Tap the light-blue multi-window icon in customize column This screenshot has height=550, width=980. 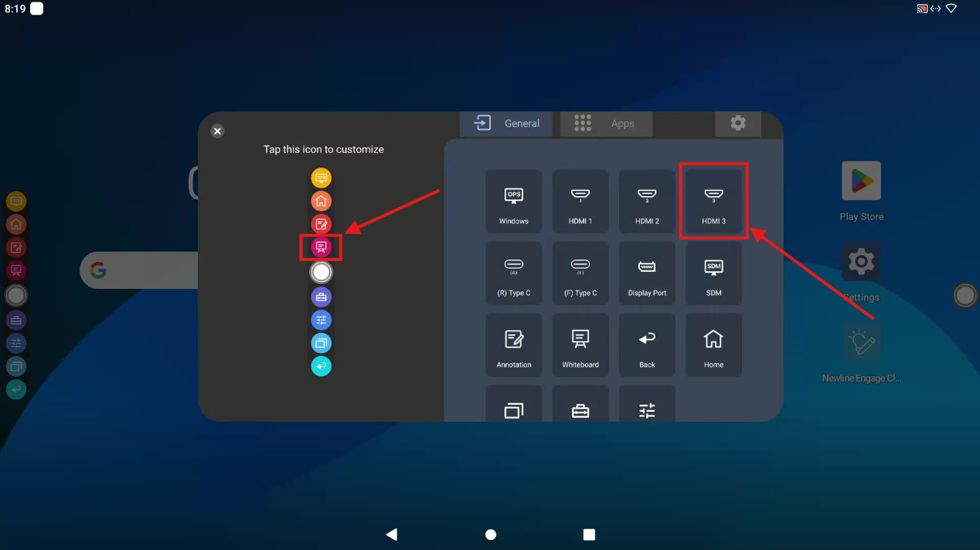tap(322, 343)
